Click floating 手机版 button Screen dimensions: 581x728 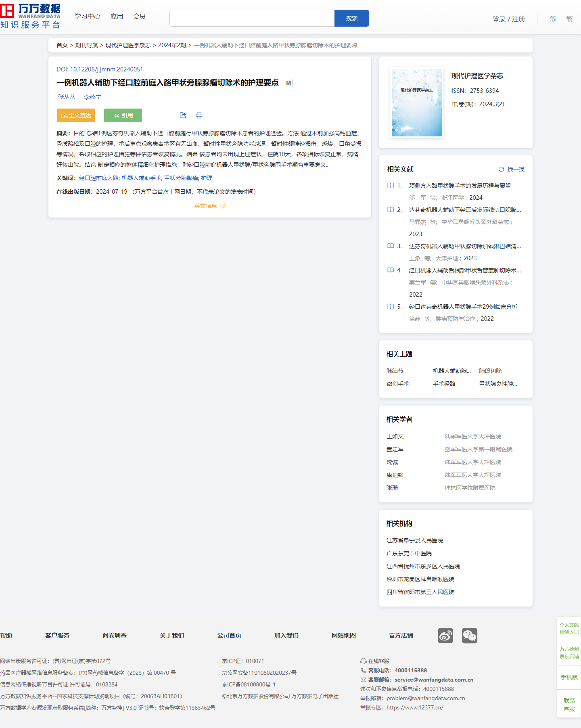coord(569,677)
